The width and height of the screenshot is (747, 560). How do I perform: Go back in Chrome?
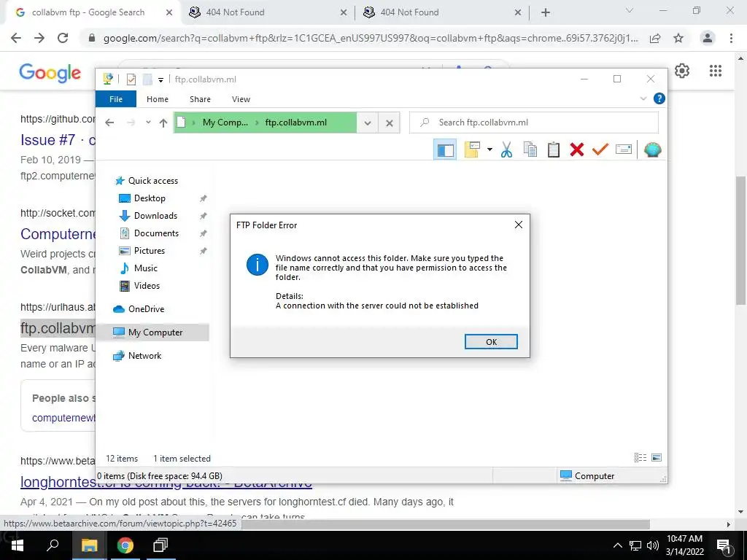point(16,38)
